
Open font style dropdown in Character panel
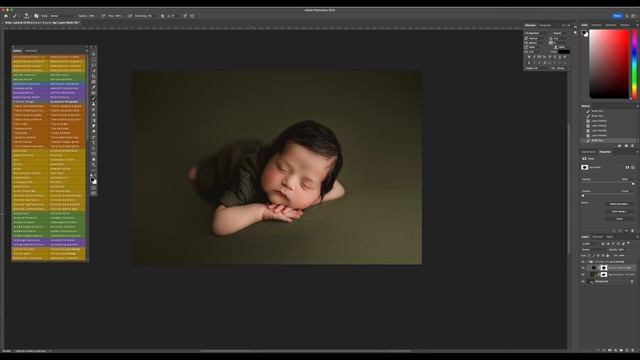click(562, 33)
